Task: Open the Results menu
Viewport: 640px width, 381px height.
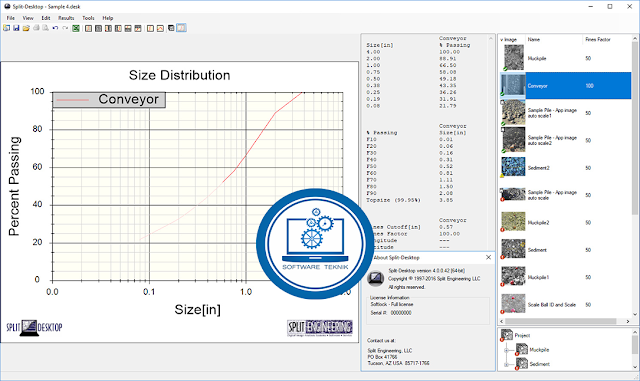Action: 66,18
